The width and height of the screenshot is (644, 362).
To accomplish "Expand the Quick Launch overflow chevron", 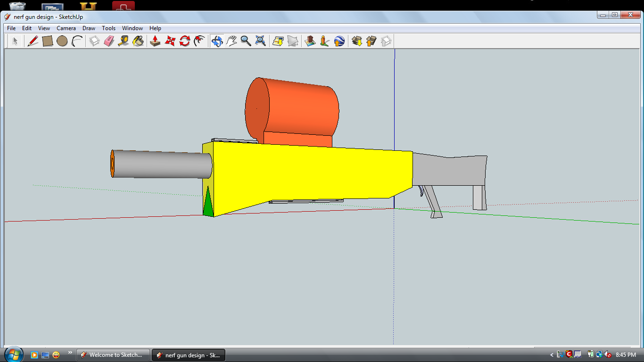I will point(71,352).
